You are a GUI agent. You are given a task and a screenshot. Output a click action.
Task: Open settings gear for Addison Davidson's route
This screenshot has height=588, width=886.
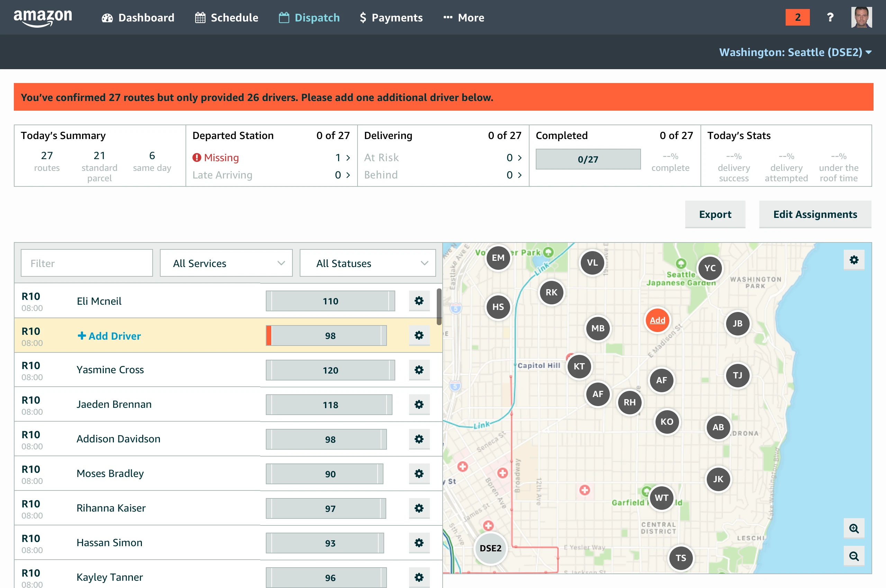click(419, 439)
